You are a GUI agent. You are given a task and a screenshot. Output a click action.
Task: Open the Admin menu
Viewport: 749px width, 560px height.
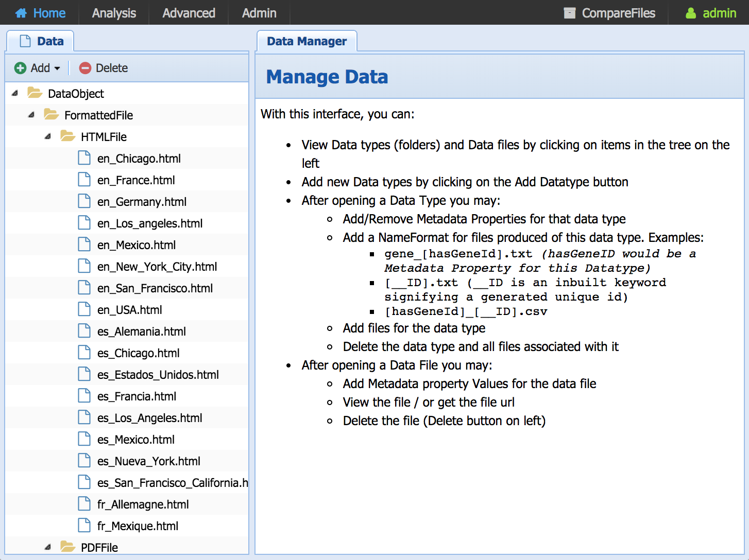[259, 13]
